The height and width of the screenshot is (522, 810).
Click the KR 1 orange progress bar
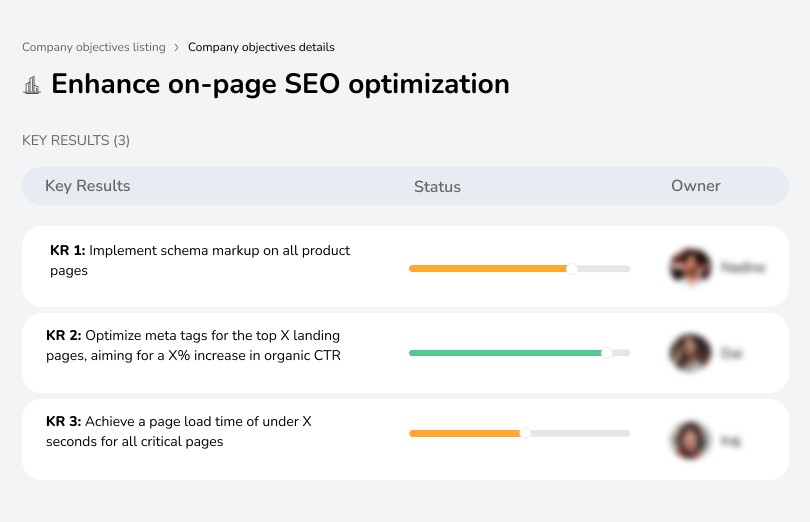point(488,269)
